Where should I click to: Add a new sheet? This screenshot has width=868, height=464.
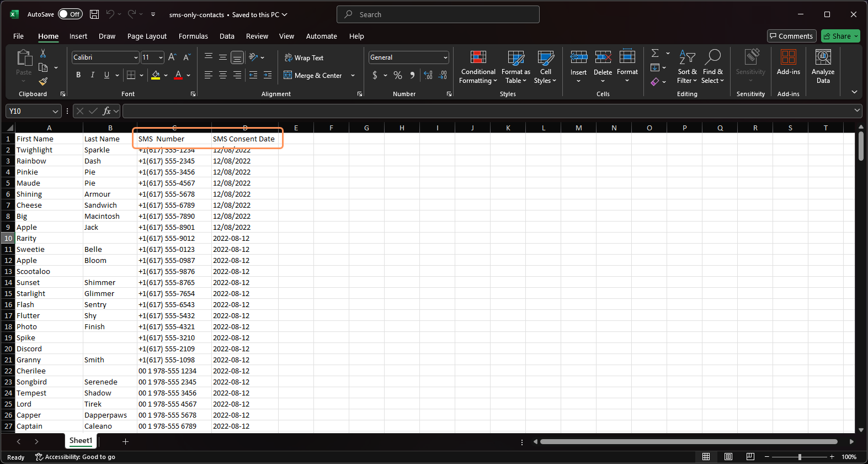tap(125, 441)
